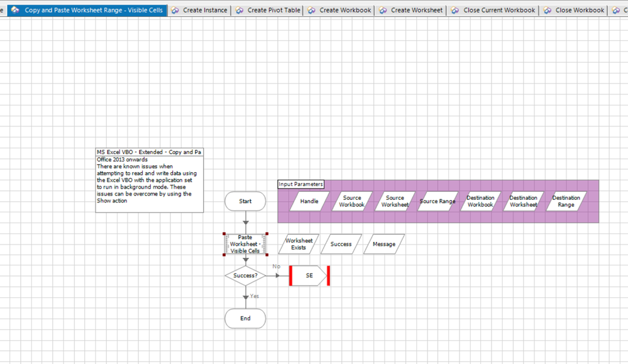Image resolution: width=628 pixels, height=364 pixels.
Task: Select the Start stage
Action: (245, 201)
